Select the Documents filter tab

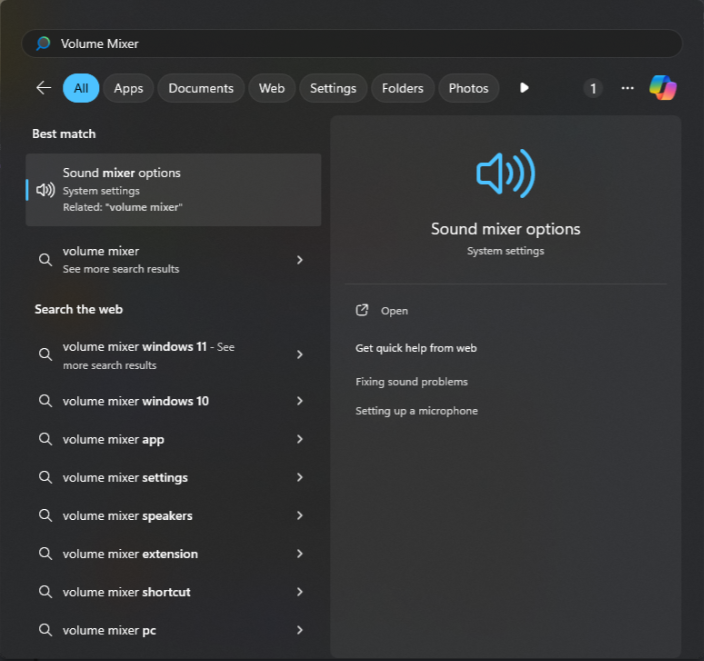(201, 88)
